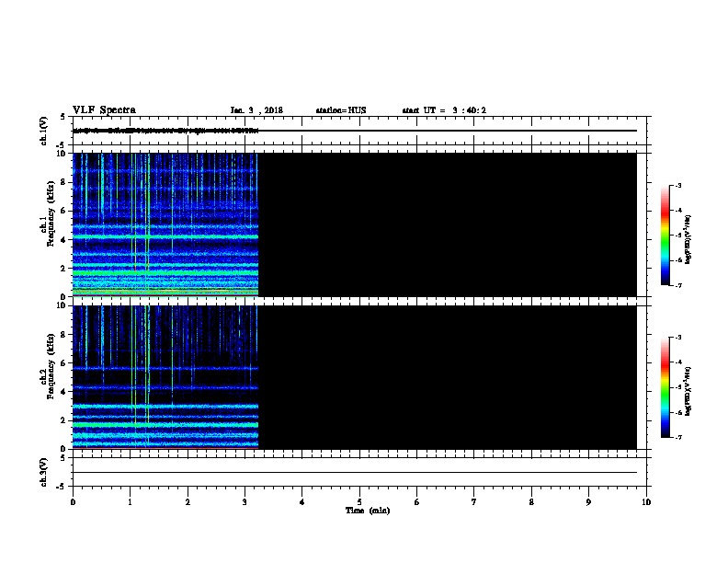Click the "ch.3(V)" axis label
Screen dimensions: 728x563
tap(44, 472)
